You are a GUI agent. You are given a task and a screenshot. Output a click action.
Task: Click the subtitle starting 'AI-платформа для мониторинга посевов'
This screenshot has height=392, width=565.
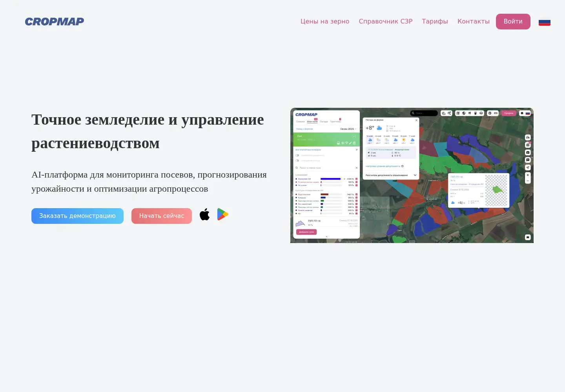pos(149,181)
